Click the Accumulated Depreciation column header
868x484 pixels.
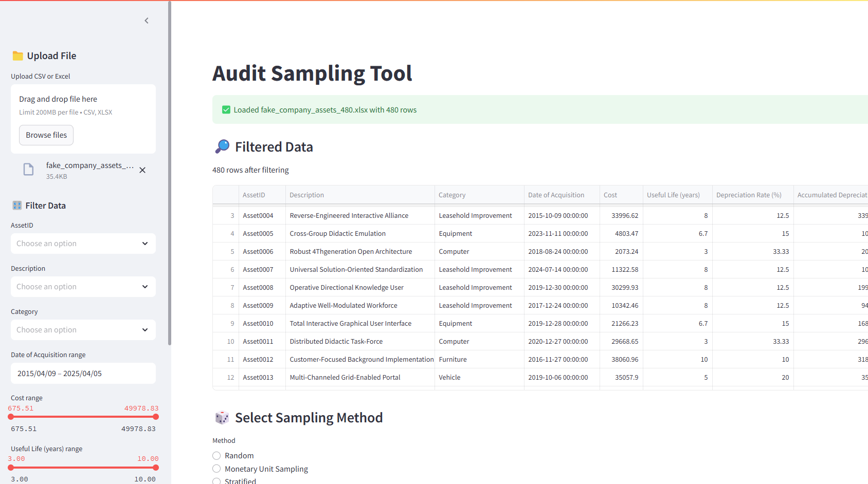point(831,195)
